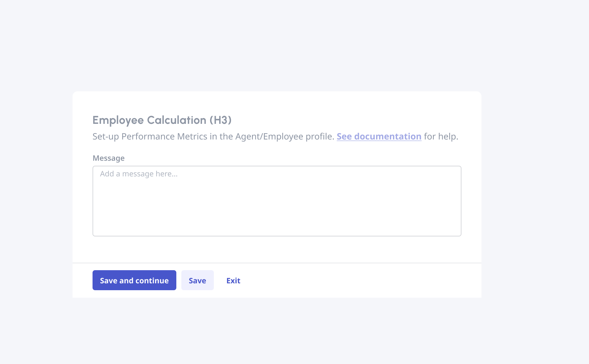
Task: Exit the form via Exit button
Action: click(233, 281)
